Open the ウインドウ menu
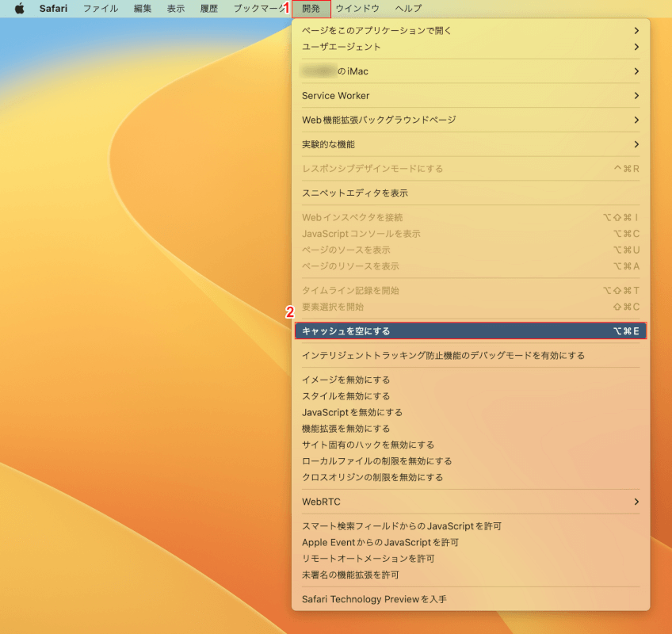Image resolution: width=672 pixels, height=634 pixels. click(x=357, y=9)
